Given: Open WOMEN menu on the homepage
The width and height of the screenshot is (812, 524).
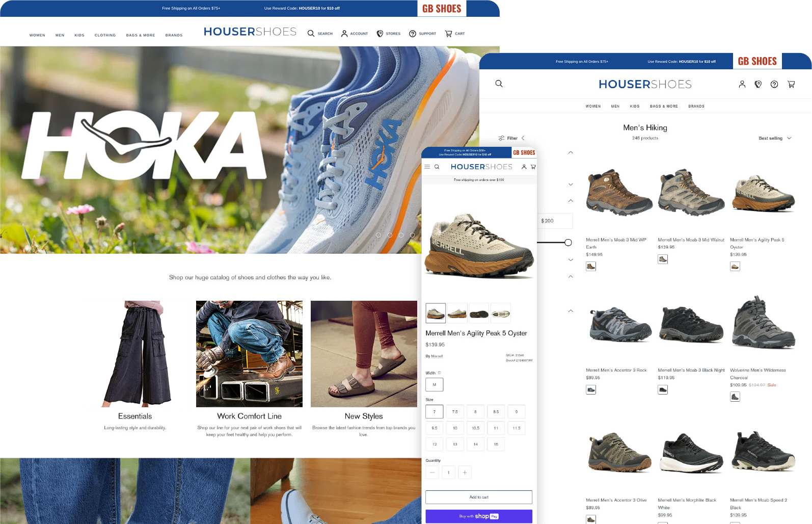Looking at the screenshot, I should (37, 35).
